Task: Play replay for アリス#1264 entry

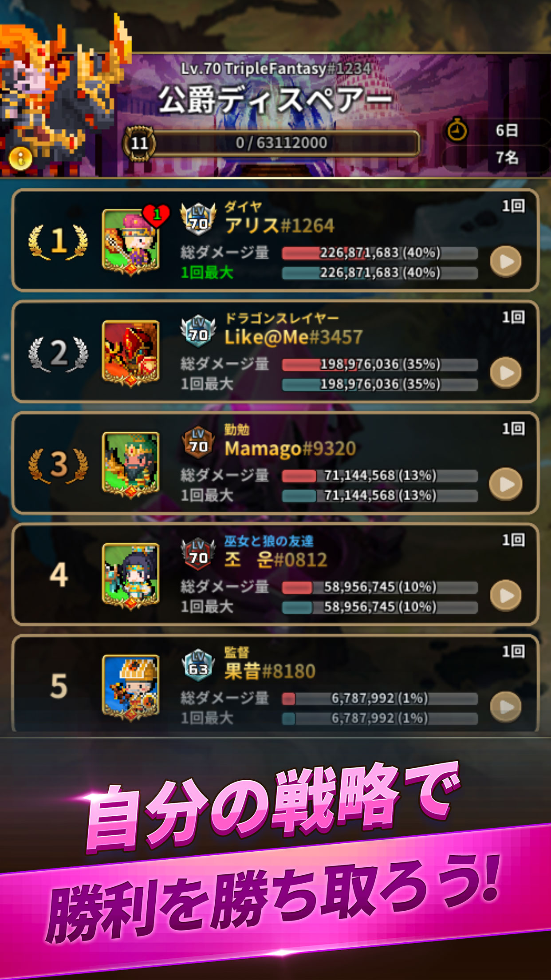Action: [506, 261]
